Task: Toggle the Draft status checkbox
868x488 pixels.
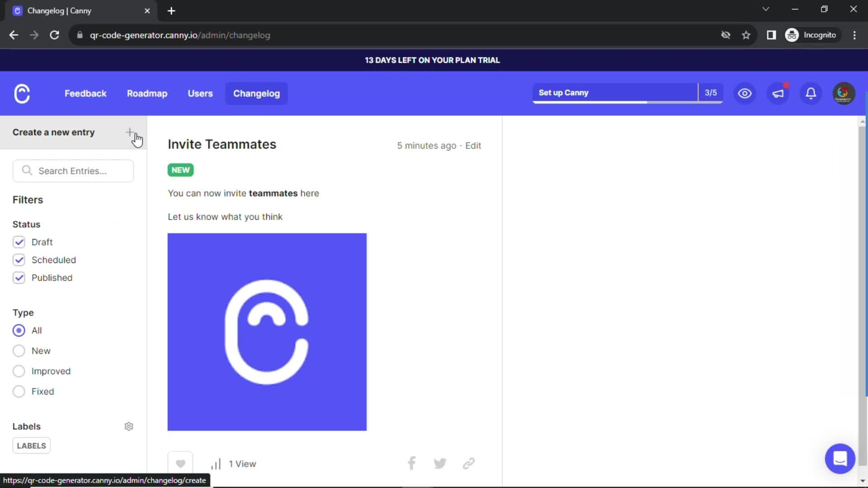Action: [x=19, y=242]
